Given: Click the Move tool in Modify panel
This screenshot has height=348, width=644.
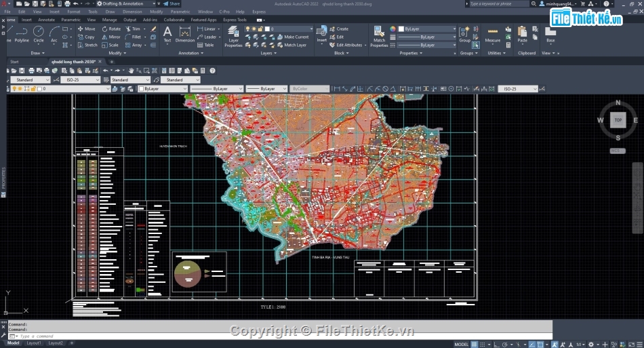Looking at the screenshot, I should (87, 28).
